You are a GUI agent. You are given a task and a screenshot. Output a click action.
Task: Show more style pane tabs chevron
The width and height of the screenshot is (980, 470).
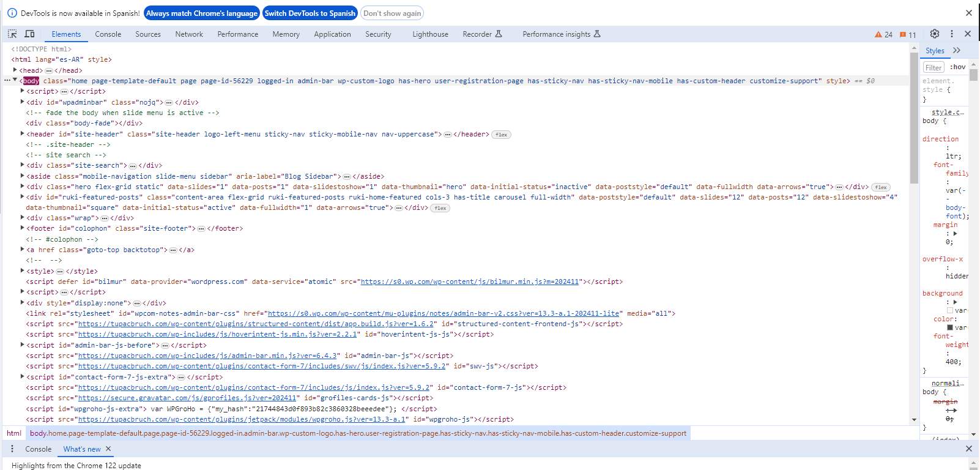click(957, 51)
